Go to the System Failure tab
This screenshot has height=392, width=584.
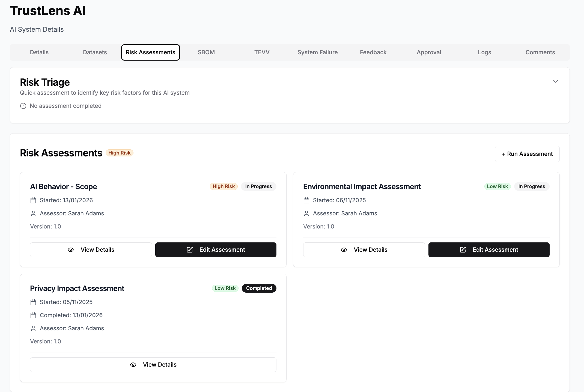click(318, 52)
